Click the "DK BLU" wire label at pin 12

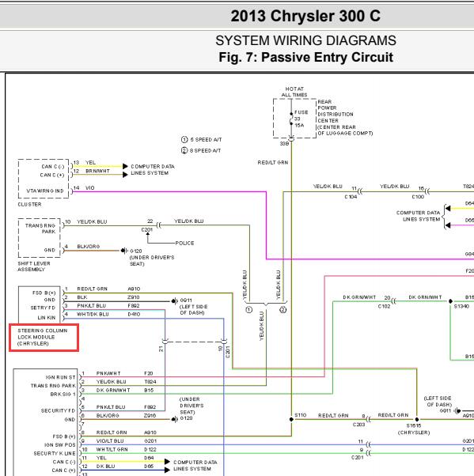[105, 467]
